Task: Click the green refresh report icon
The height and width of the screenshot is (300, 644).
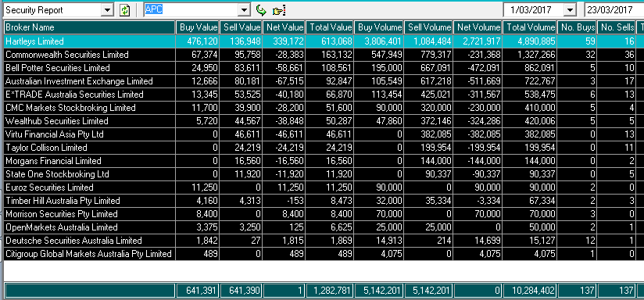Action: [124, 10]
